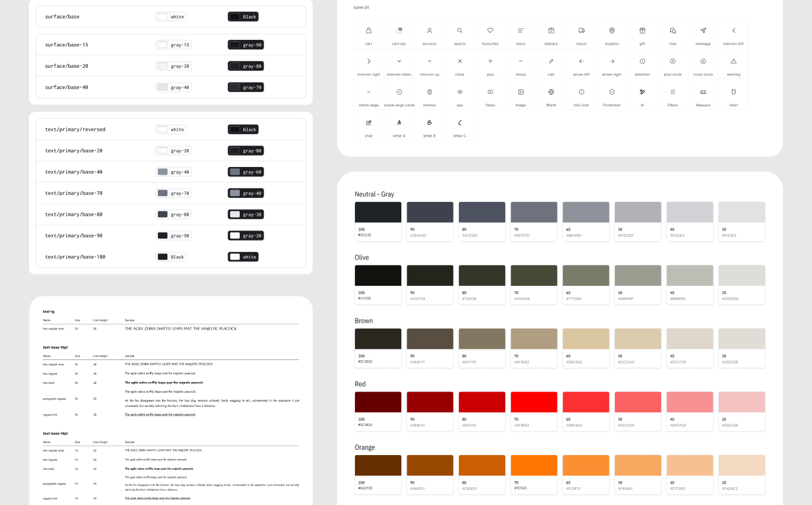Click the 'surface/base-20' token name

[66, 66]
